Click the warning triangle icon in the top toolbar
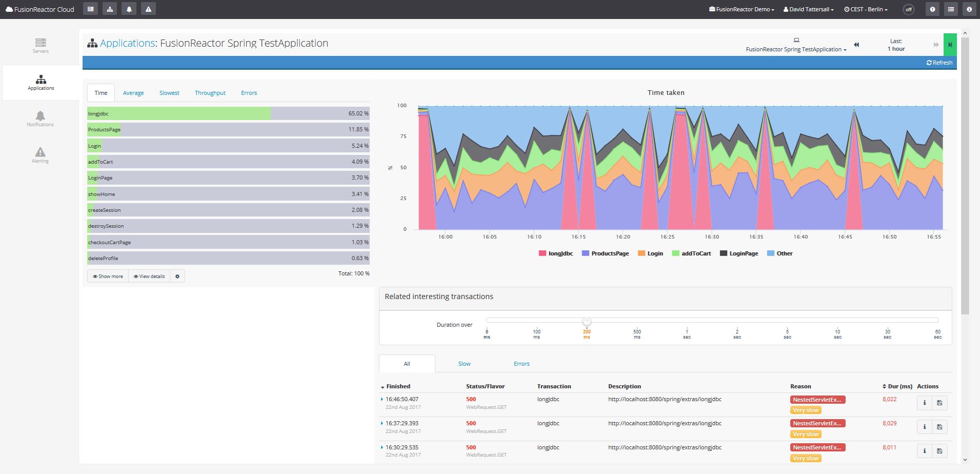The height and width of the screenshot is (474, 980). coord(149,8)
